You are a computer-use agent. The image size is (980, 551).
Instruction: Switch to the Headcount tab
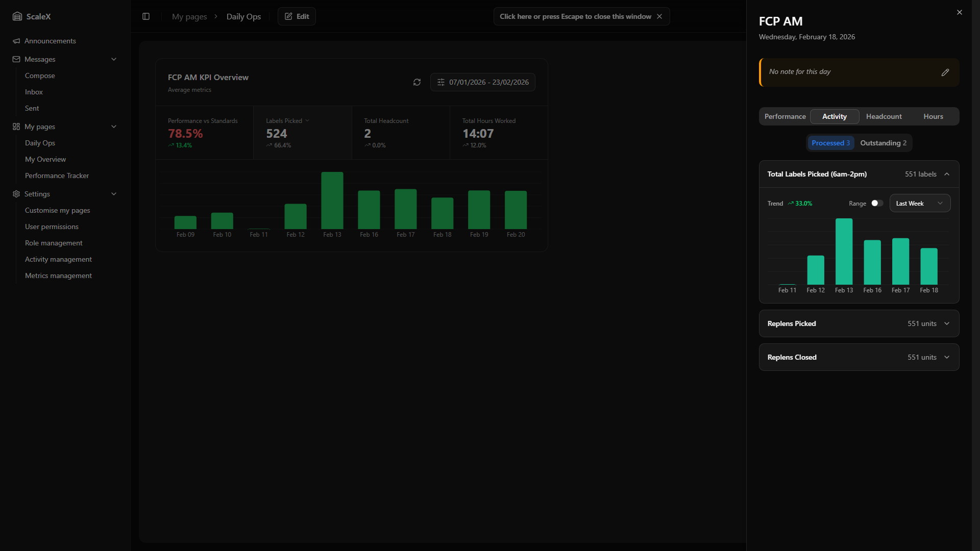884,116
